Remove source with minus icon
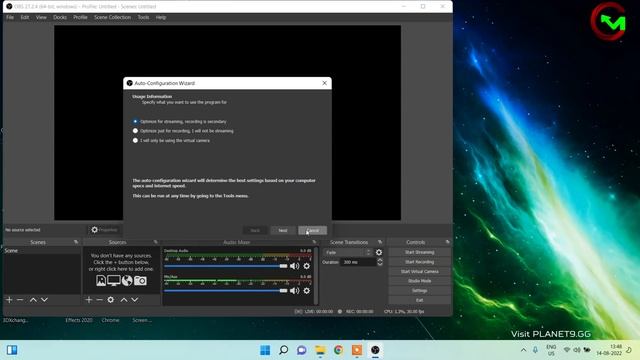This screenshot has width=640, height=360. click(100, 300)
